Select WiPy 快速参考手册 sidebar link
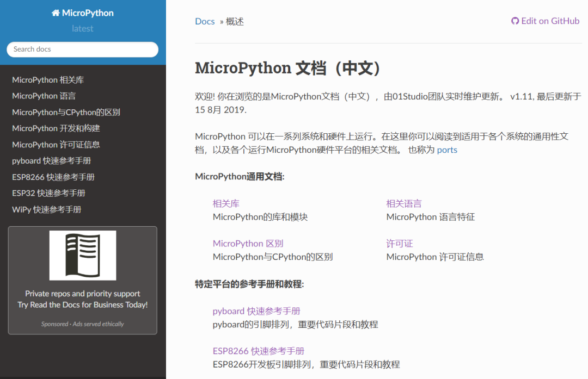This screenshot has height=379, width=588. [46, 209]
